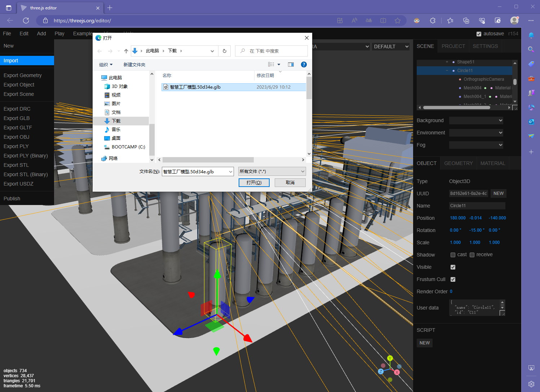This screenshot has height=392, width=540.
Task: Select Export GLB from the File menu
Action: (17, 118)
